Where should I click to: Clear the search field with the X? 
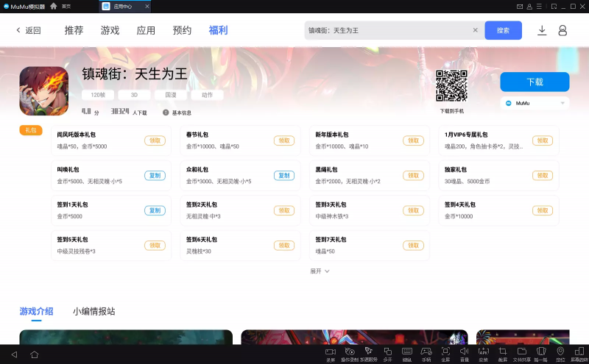coord(475,30)
